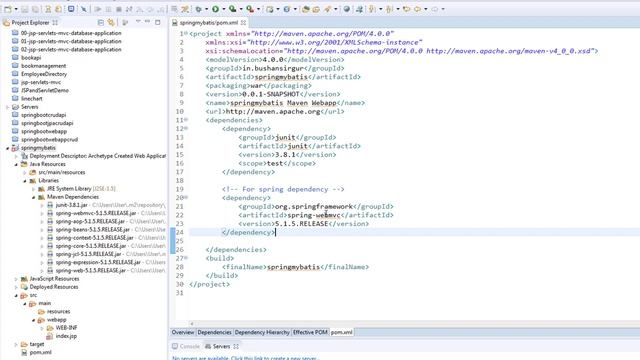Switch to the Dependency Hierarchy tab

coord(262,332)
